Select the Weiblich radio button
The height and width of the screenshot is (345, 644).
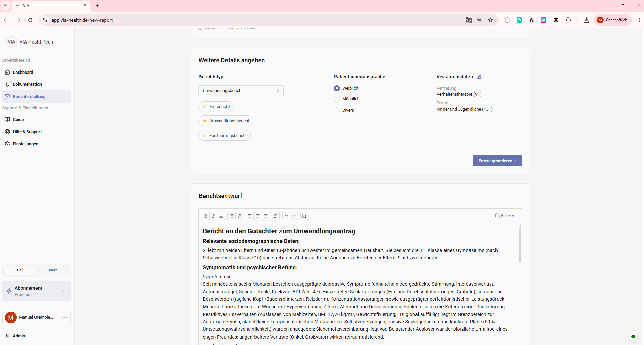[337, 88]
